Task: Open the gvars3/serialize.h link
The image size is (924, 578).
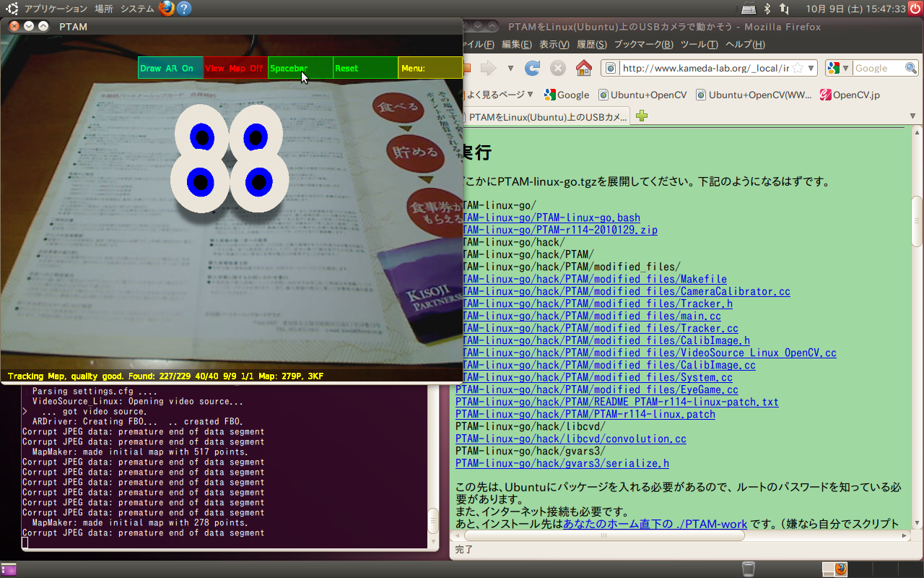Action: click(x=562, y=463)
